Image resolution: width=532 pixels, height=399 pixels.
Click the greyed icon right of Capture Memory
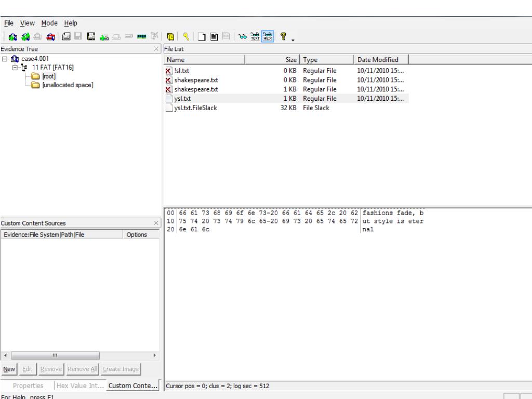[155, 36]
